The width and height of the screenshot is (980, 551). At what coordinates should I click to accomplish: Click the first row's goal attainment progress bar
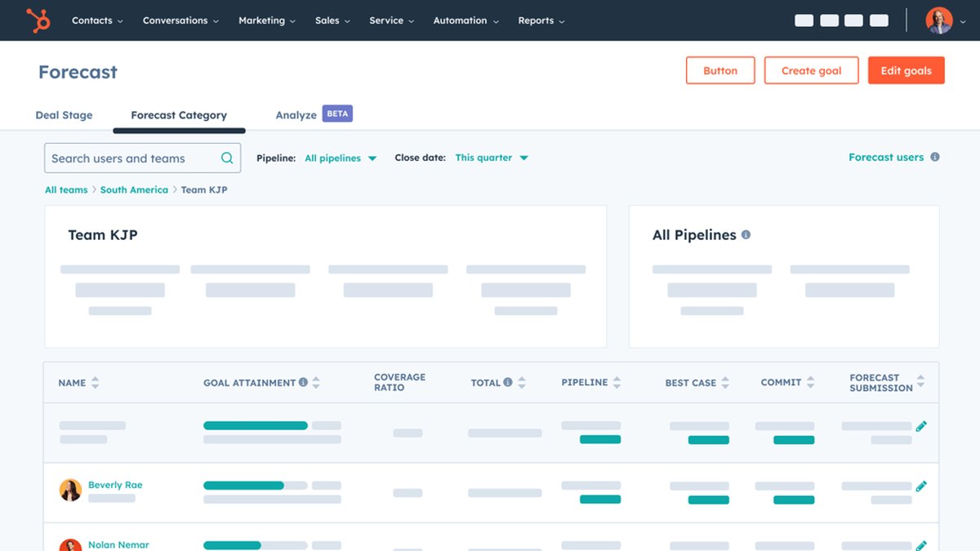[256, 425]
